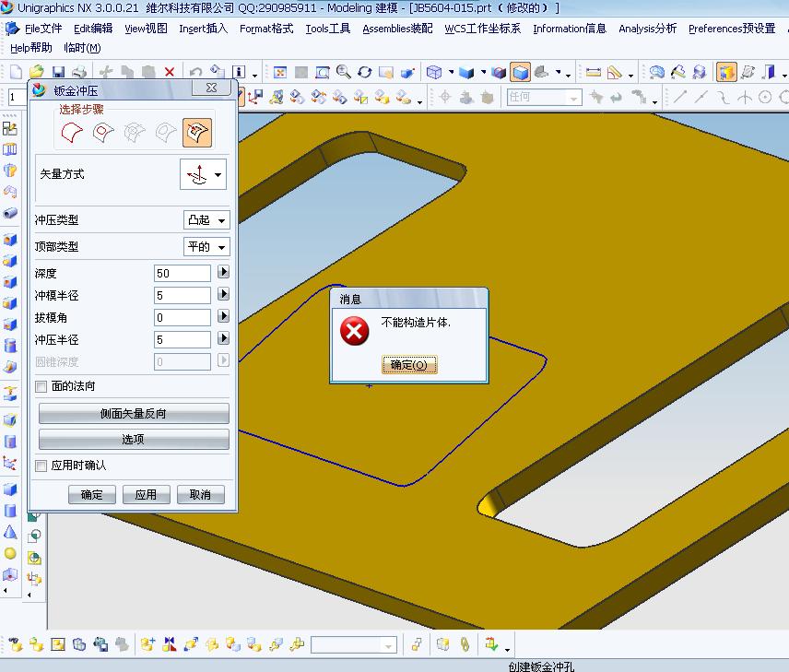This screenshot has width=789, height=672.
Task: Click the wireframe cube view icon
Action: tap(434, 72)
